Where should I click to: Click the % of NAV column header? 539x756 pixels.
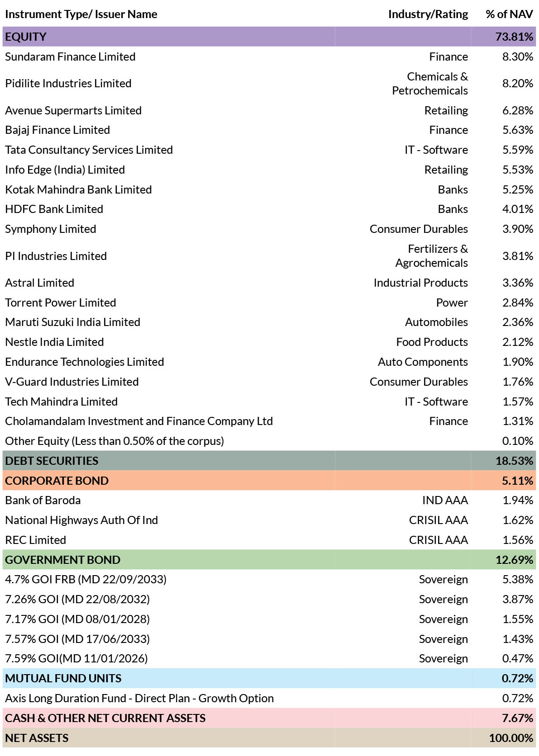tap(509, 14)
